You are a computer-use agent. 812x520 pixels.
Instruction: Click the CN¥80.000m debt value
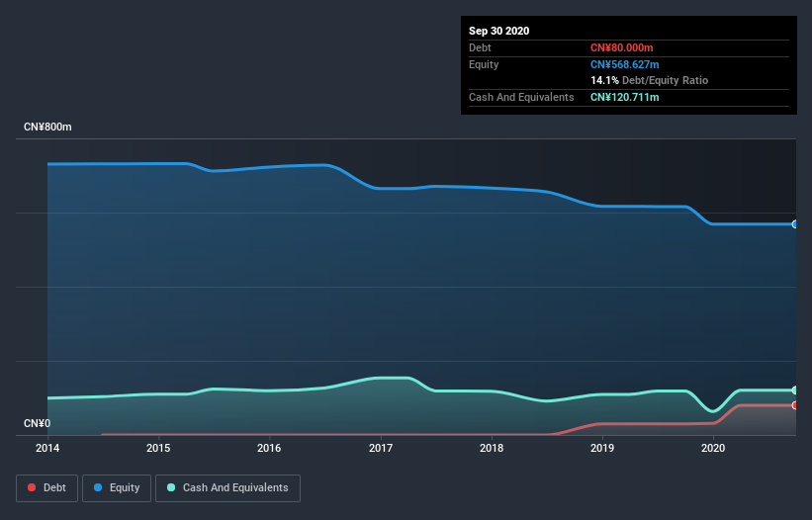coord(621,47)
